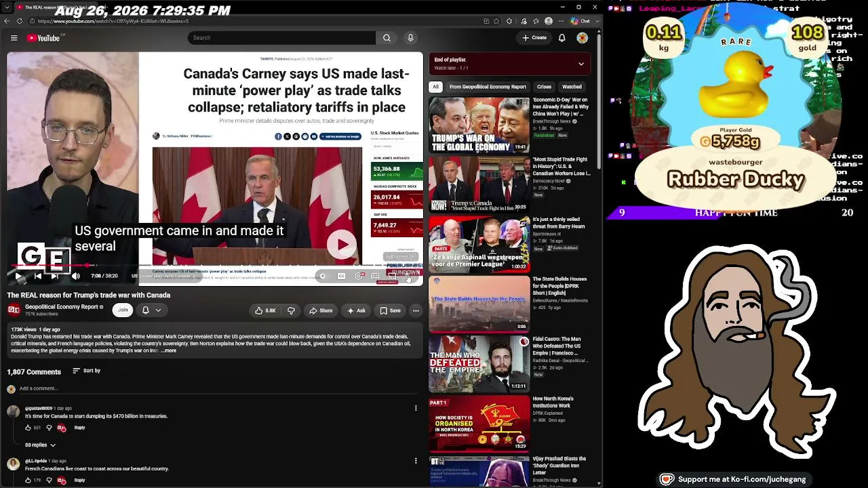The height and width of the screenshot is (488, 868).
Task: Open Fidel Castro video thumbnail
Action: point(479,365)
